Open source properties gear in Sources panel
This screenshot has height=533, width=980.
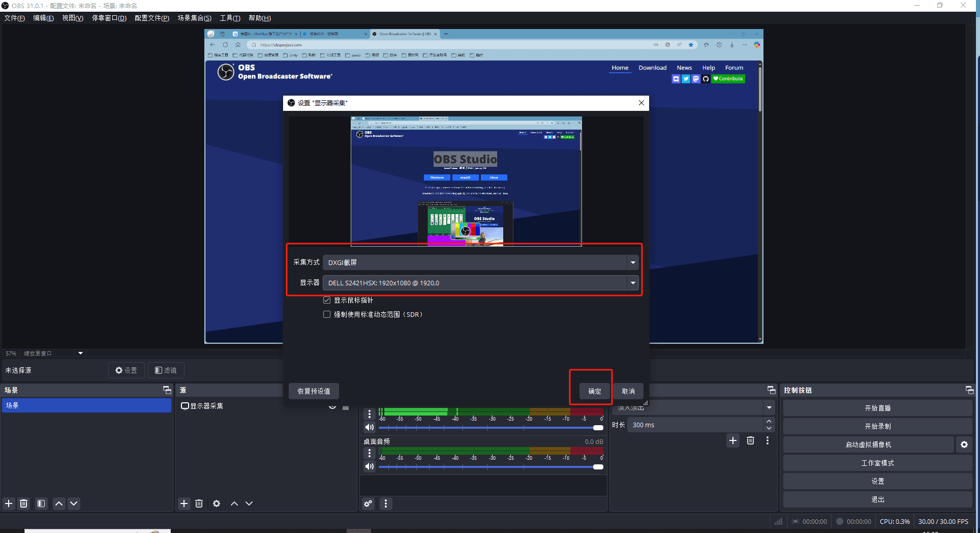point(217,504)
